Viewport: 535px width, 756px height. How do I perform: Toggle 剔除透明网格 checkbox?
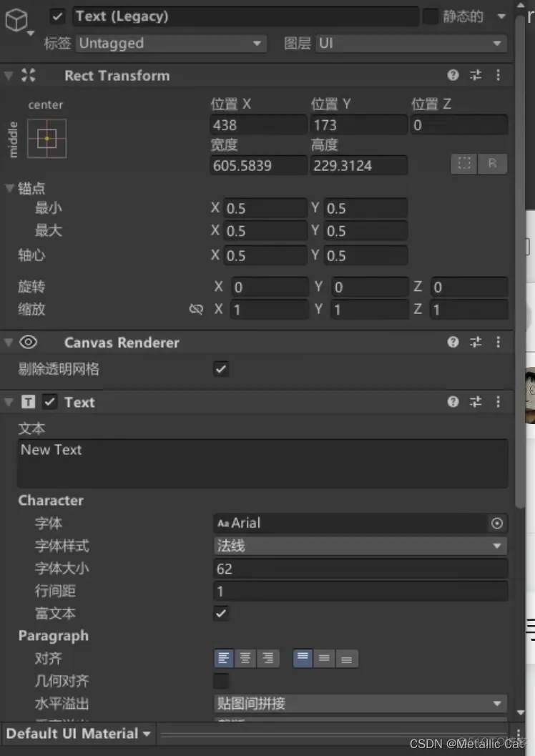point(221,369)
